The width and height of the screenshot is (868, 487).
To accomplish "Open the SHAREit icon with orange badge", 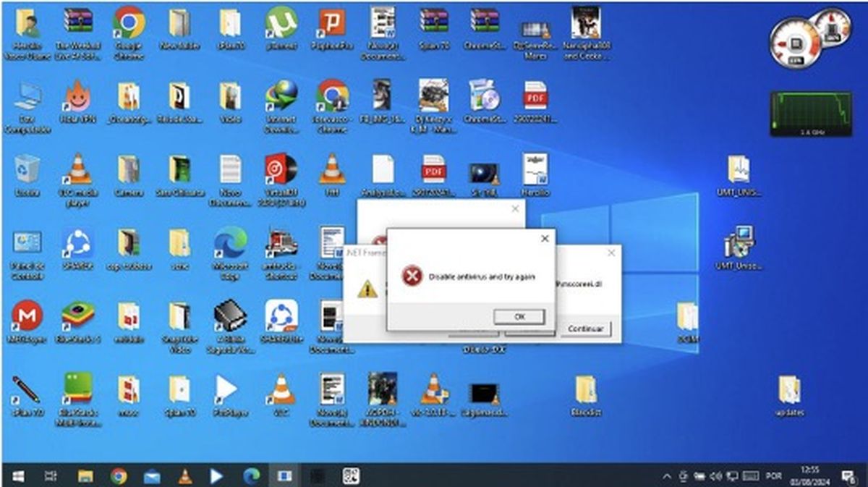I will click(281, 322).
